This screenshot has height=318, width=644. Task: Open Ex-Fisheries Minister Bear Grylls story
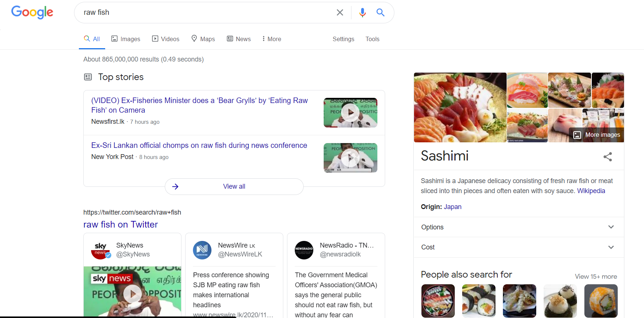point(200,105)
